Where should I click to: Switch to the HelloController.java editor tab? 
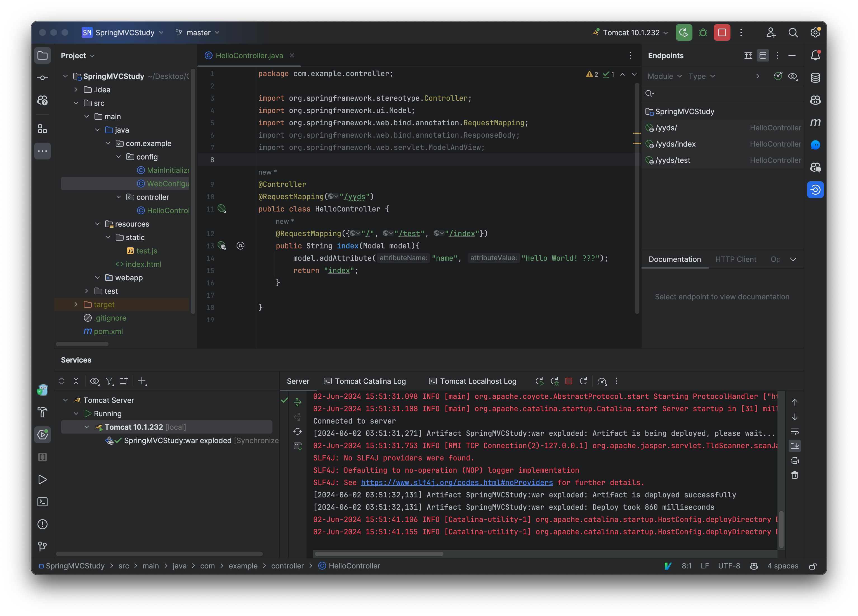249,56
